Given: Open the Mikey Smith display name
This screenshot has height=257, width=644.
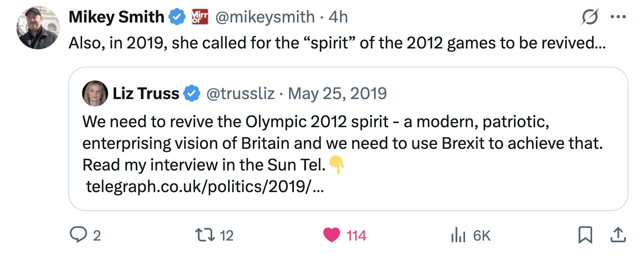Looking at the screenshot, I should pyautogui.click(x=116, y=17).
